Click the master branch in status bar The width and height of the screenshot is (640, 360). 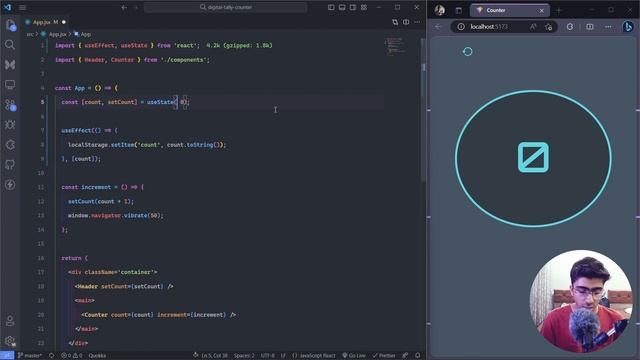[30, 356]
